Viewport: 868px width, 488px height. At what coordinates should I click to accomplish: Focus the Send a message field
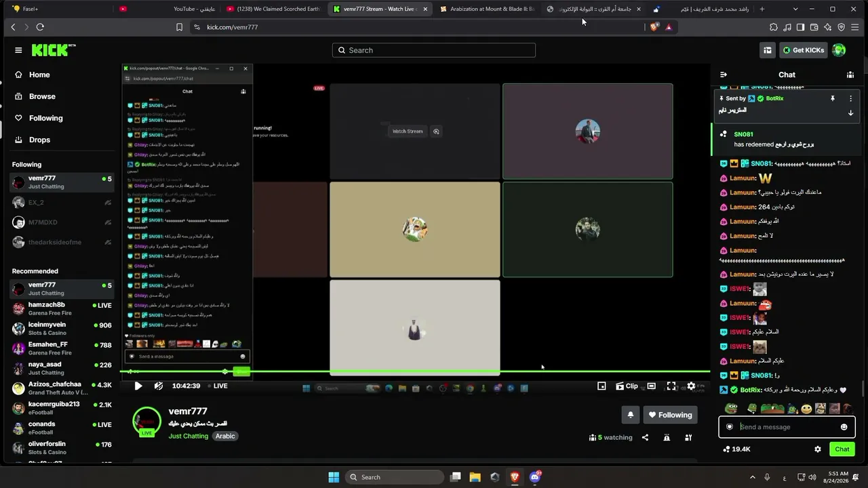787,427
